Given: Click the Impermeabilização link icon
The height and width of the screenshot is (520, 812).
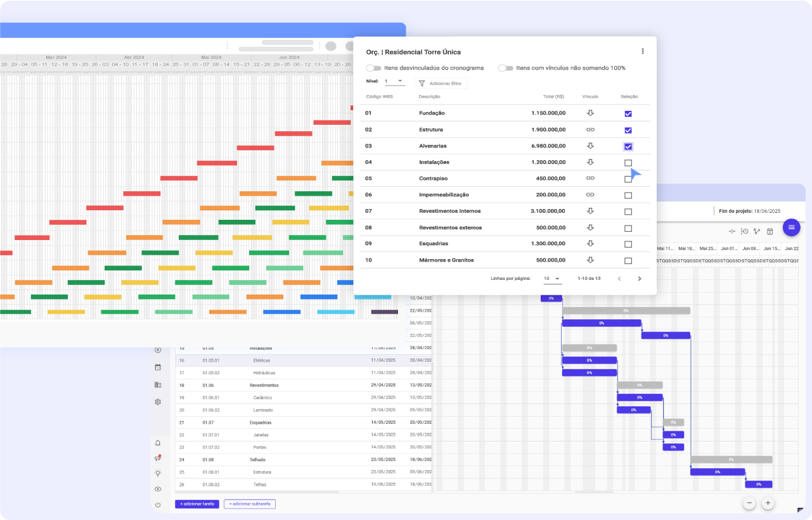Looking at the screenshot, I should pyautogui.click(x=590, y=194).
